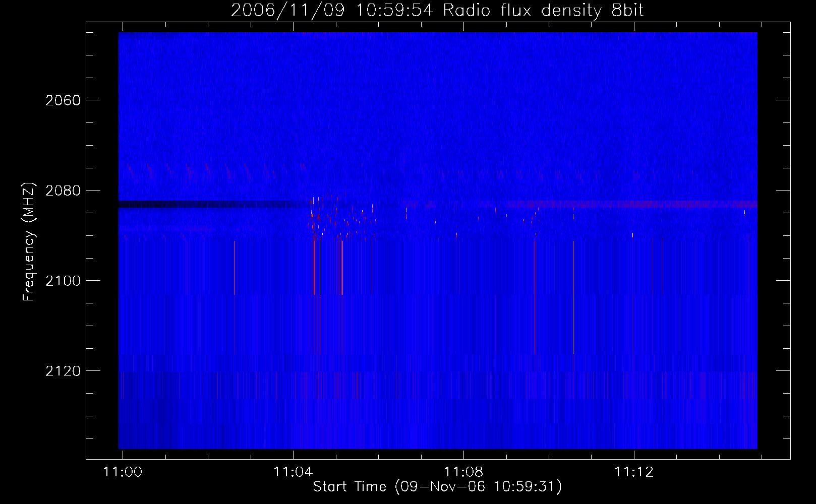Click the 'Frequency (MHZ)' y-axis label
This screenshot has height=504, width=816.
coord(29,242)
